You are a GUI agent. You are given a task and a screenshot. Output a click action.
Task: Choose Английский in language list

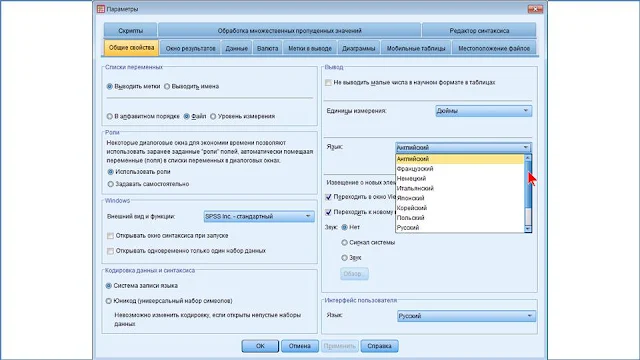click(460, 159)
